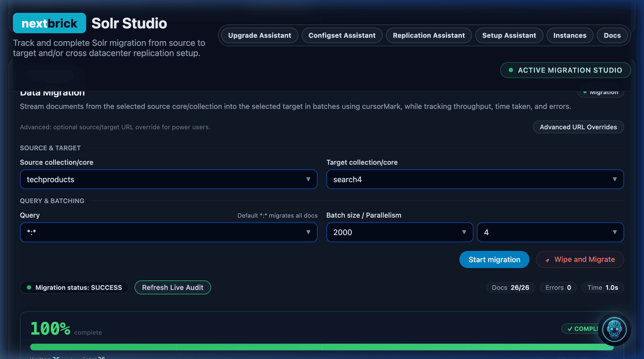
Task: Click the Docs 26/26 counter
Action: [x=510, y=288]
